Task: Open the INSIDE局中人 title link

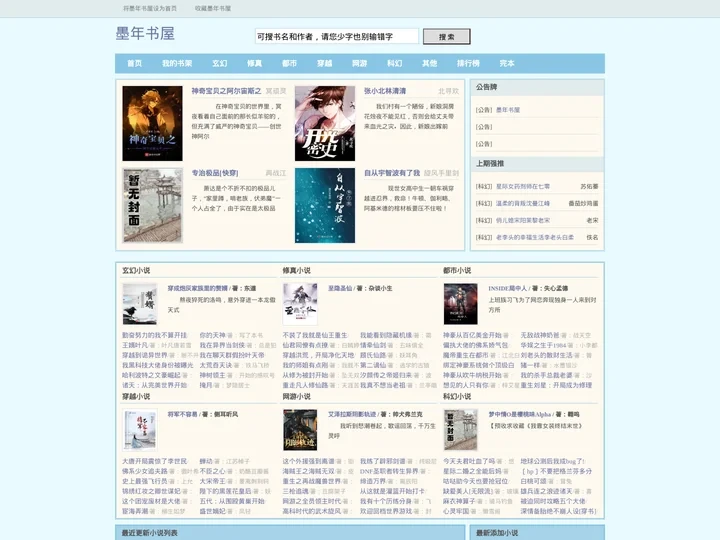Action: (x=508, y=288)
